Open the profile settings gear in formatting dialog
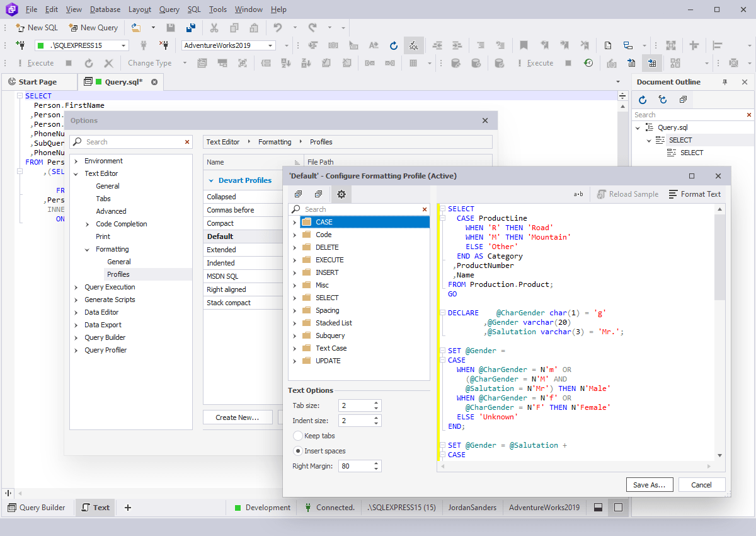This screenshot has width=756, height=536. coord(341,194)
